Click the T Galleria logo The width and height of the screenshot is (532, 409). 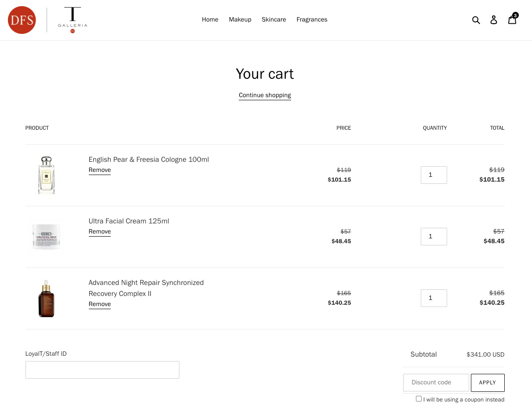pos(73,20)
